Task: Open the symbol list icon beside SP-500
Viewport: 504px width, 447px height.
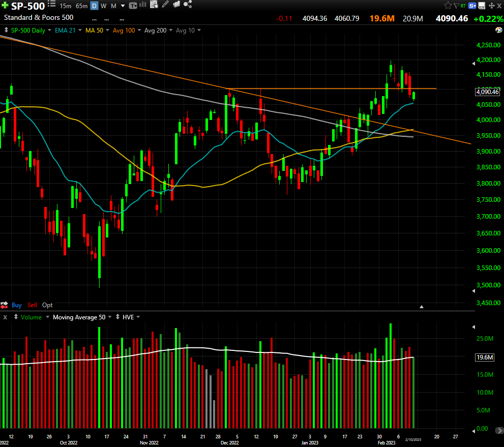Action: [51, 4]
